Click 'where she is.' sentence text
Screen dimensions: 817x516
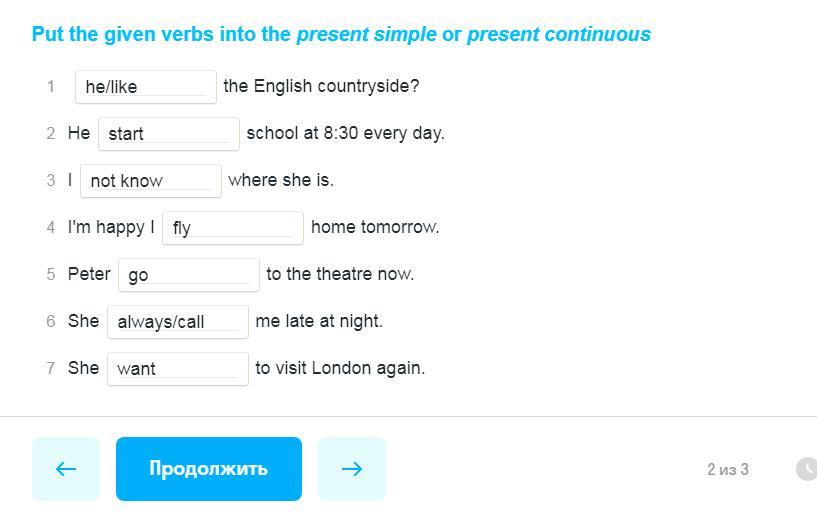281,180
